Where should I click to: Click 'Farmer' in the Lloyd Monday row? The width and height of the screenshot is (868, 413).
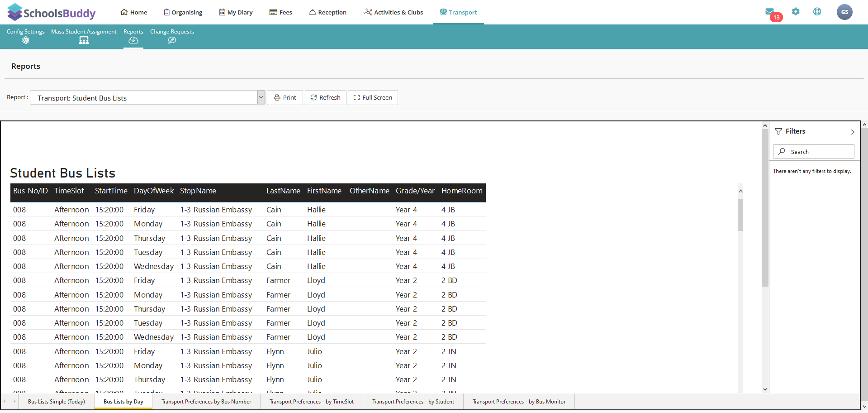278,295
